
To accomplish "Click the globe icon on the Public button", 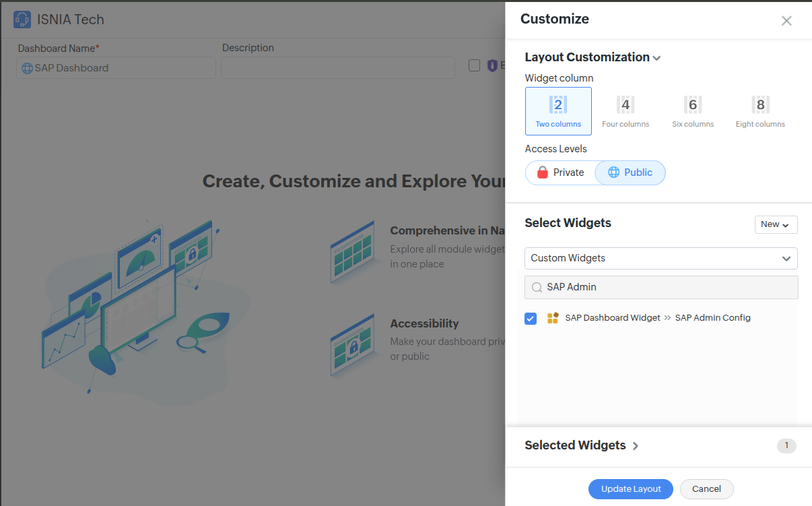I will click(x=616, y=172).
